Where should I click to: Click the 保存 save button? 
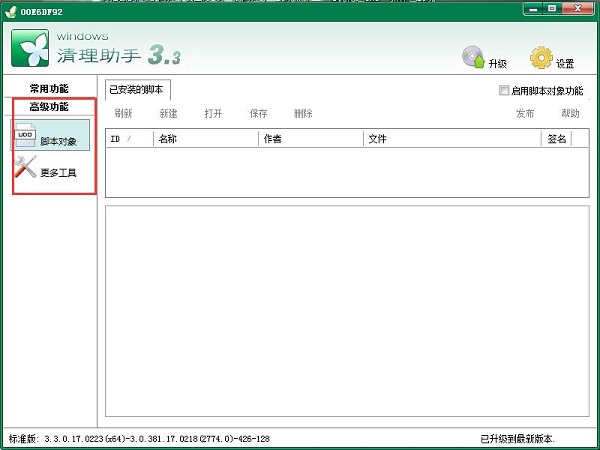coord(258,113)
